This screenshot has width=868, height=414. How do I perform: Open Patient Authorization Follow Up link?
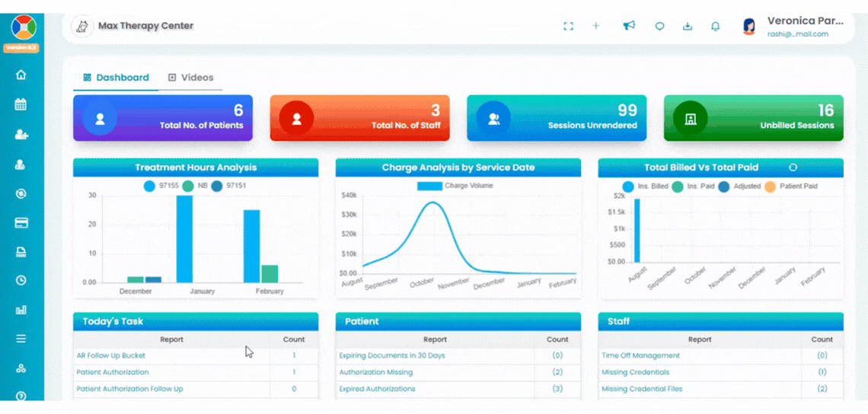pos(129,389)
